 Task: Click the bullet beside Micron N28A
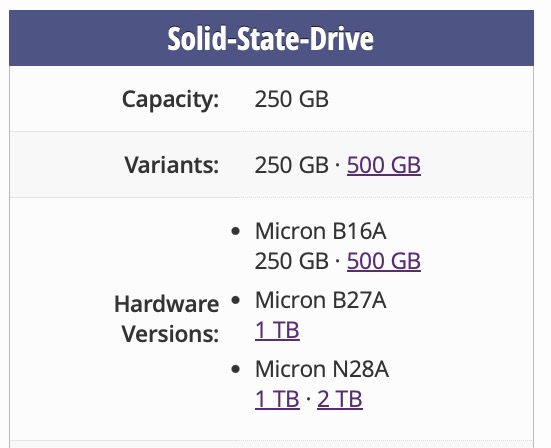tap(236, 369)
